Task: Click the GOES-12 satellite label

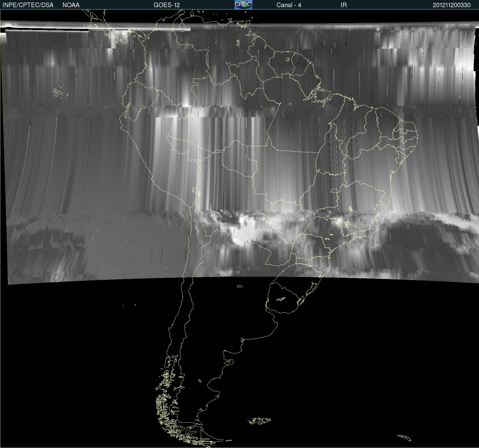Action: [x=166, y=5]
